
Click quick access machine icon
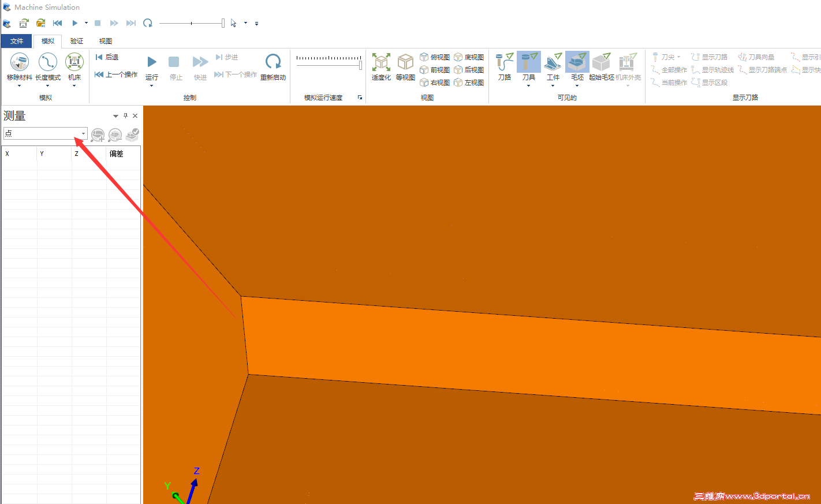pyautogui.click(x=24, y=23)
